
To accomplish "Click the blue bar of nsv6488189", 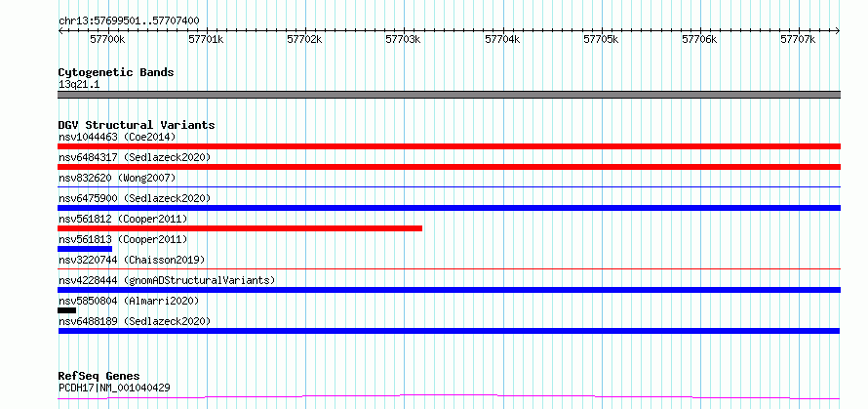I will point(449,331).
